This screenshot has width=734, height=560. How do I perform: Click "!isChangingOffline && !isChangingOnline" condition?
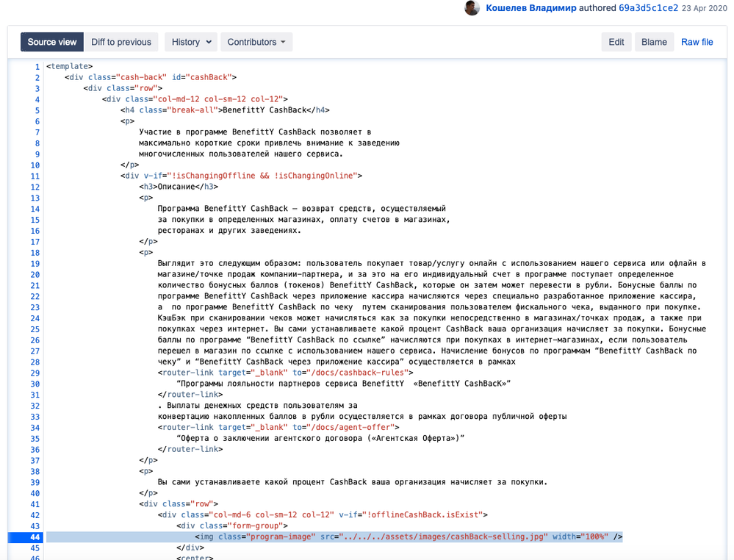(x=262, y=176)
